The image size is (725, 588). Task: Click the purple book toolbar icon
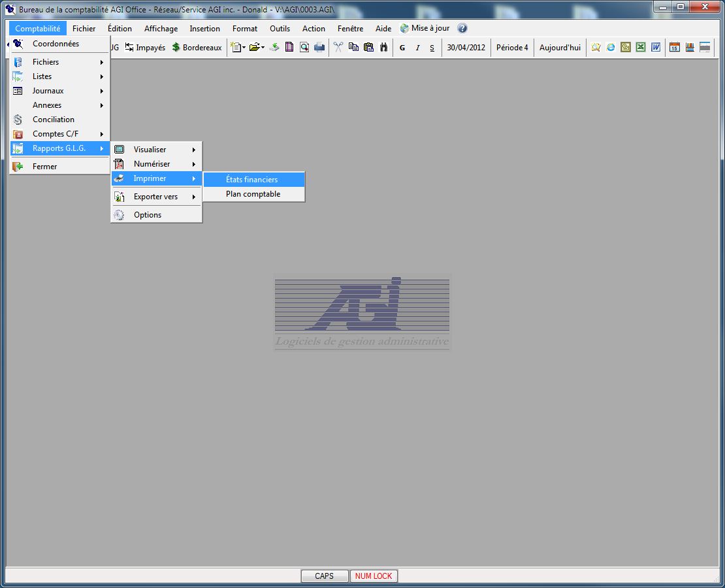(289, 47)
